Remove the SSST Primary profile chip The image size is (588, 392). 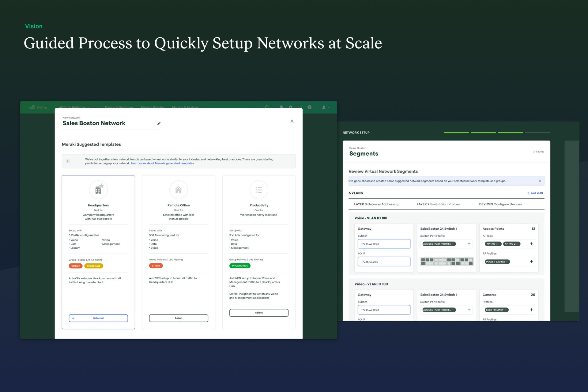[505, 310]
